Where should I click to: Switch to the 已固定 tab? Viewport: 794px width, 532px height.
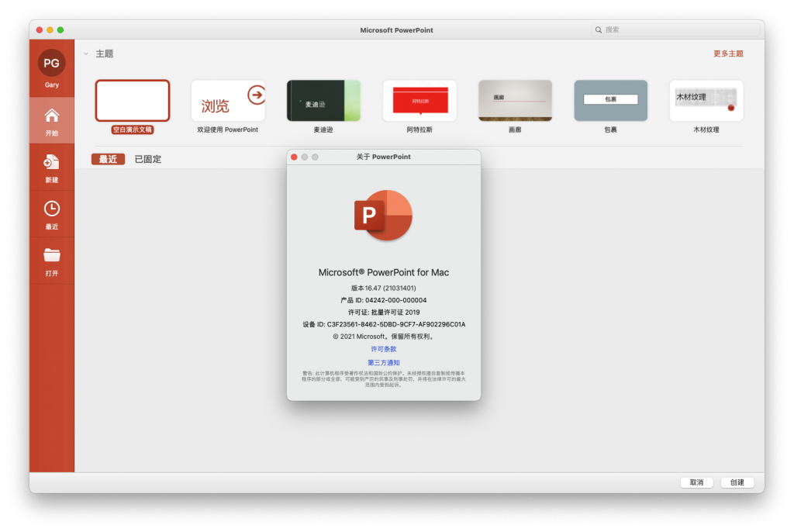click(x=148, y=159)
